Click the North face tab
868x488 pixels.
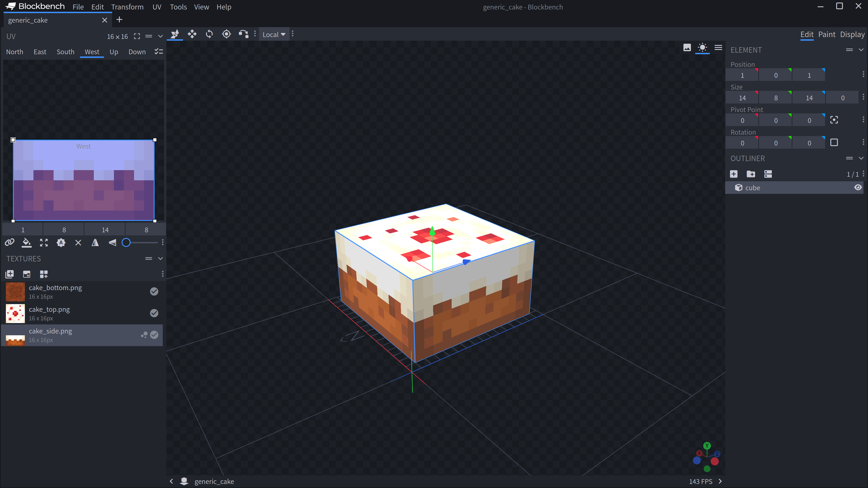pyautogui.click(x=14, y=52)
